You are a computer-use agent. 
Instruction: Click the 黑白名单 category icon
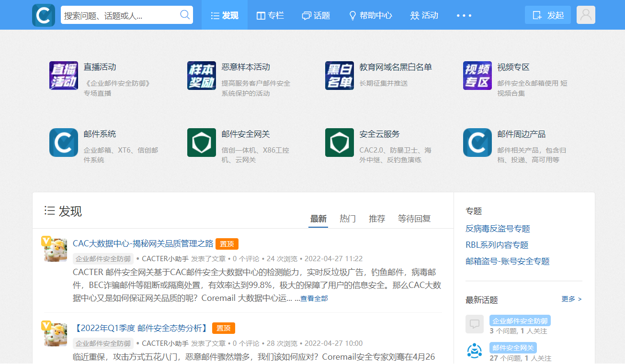340,76
